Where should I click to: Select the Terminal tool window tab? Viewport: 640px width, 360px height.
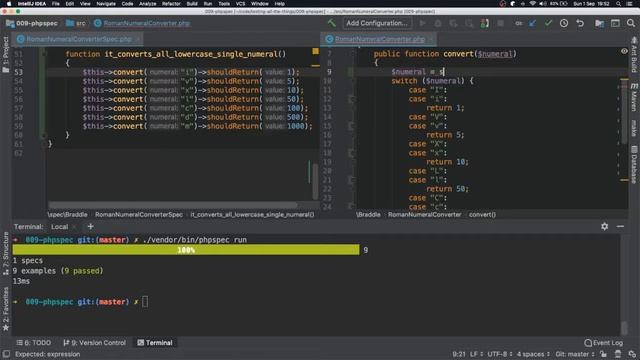click(155, 342)
